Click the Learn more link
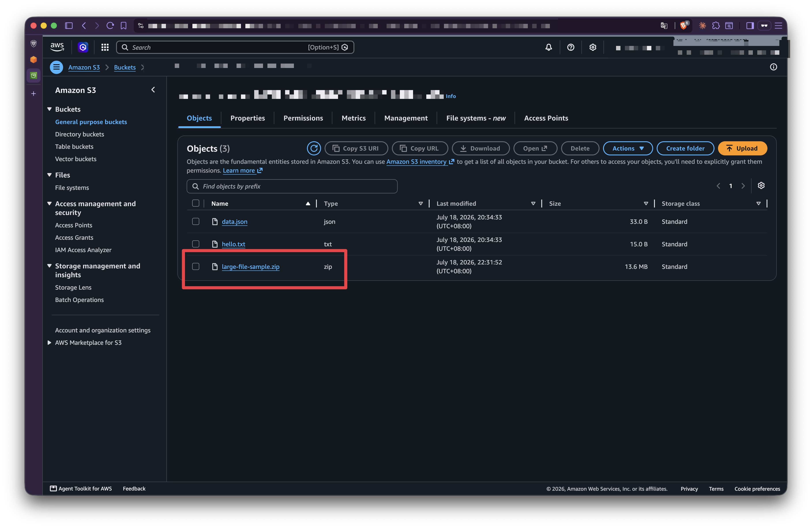This screenshot has width=812, height=528. coord(242,171)
